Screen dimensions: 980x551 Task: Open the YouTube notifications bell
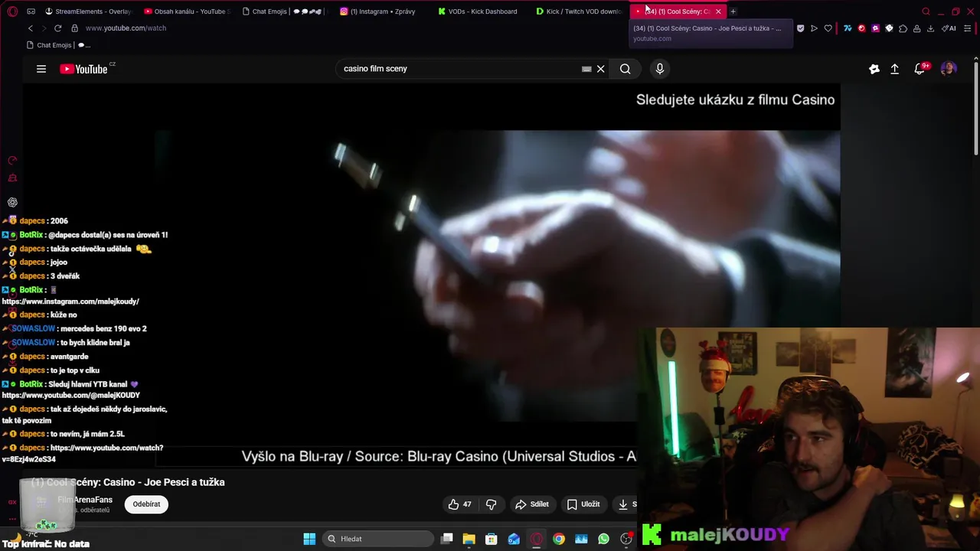point(920,69)
